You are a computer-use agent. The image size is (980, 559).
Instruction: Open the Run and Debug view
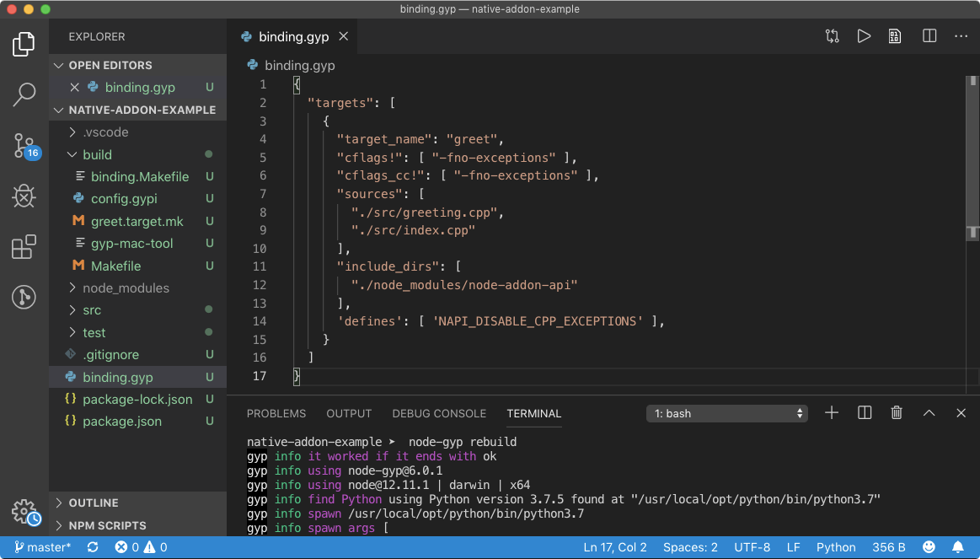click(x=24, y=196)
